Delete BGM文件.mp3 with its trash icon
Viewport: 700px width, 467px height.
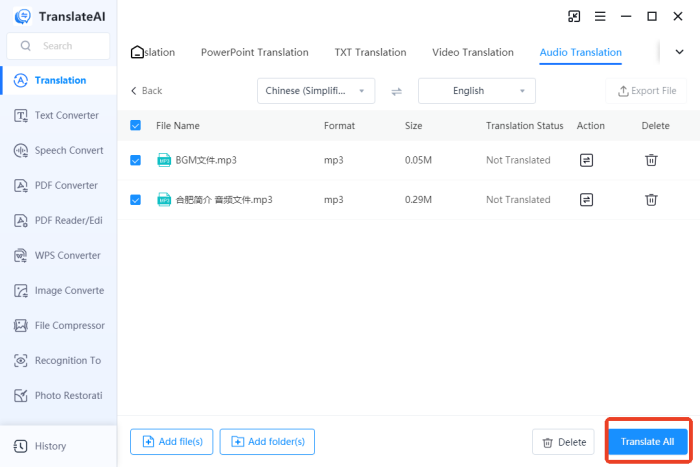click(651, 160)
